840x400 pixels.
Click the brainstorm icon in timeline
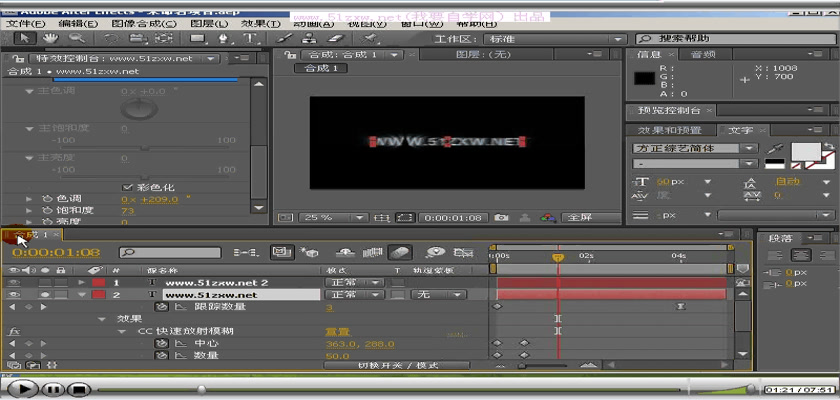pos(436,252)
